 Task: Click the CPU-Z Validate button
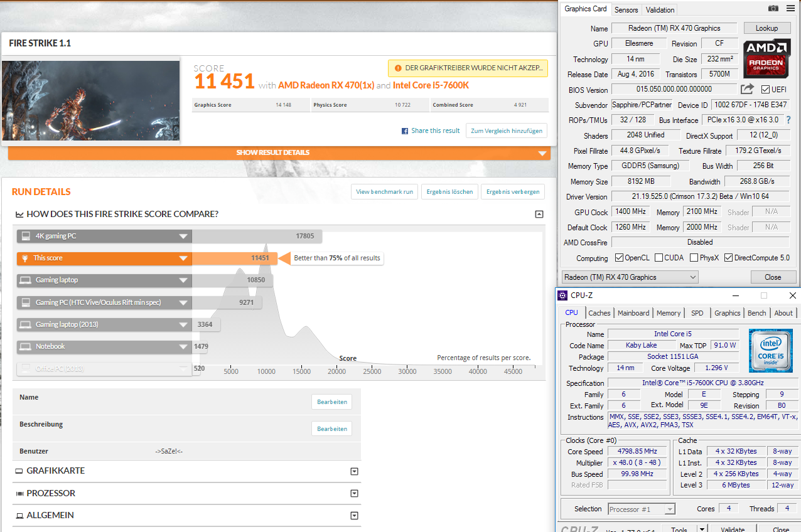pyautogui.click(x=733, y=529)
